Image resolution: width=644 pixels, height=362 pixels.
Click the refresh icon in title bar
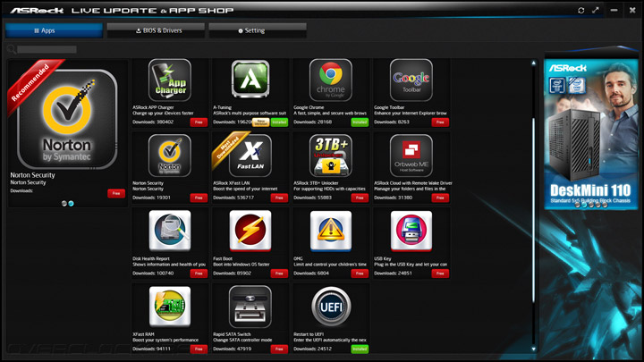coord(580,10)
